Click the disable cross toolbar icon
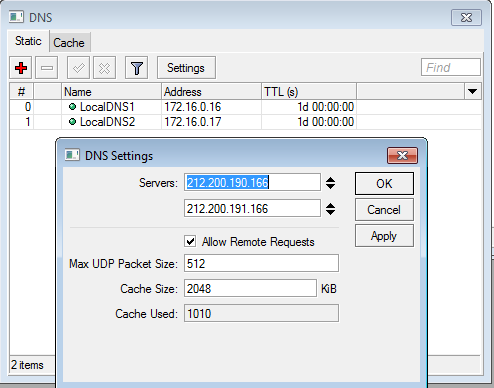 point(104,68)
